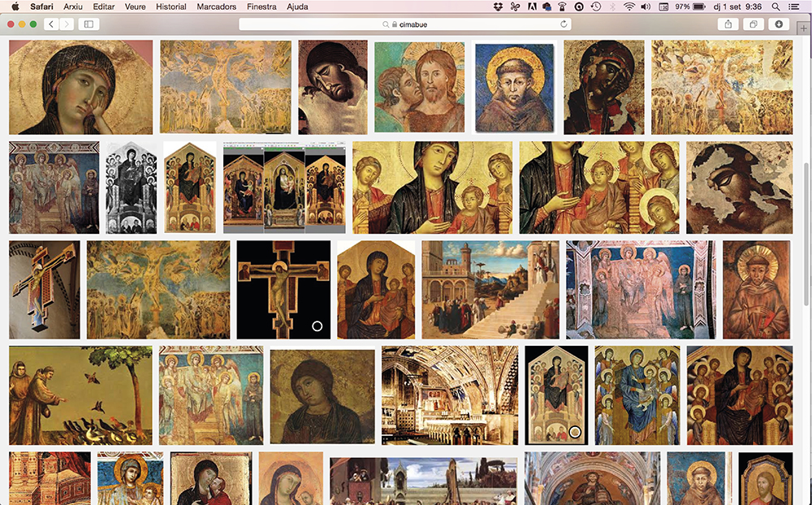Click the pinwheel-shaped menu bar icon

[x=514, y=6]
